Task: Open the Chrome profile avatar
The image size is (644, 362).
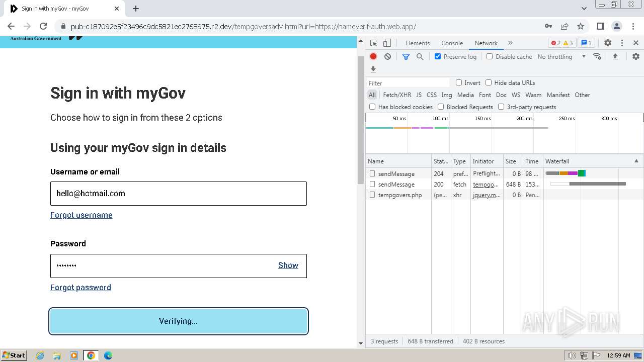Action: [x=616, y=26]
